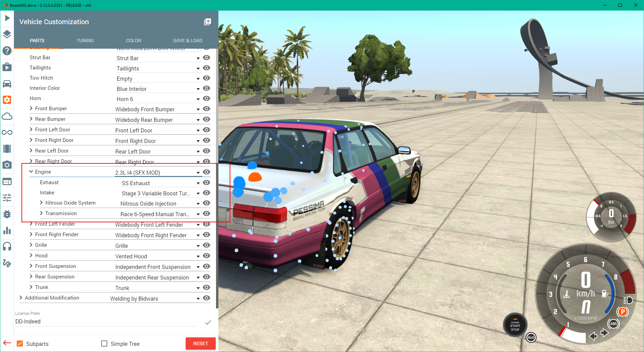Screen dimensions: 644x352
Task: Open the UI apps layout icon
Action: [x=7, y=181]
